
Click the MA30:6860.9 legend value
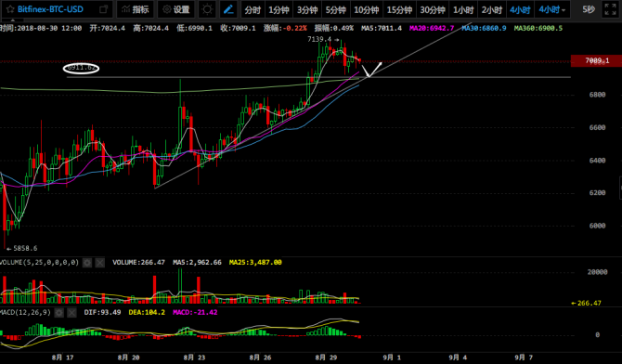click(x=484, y=28)
